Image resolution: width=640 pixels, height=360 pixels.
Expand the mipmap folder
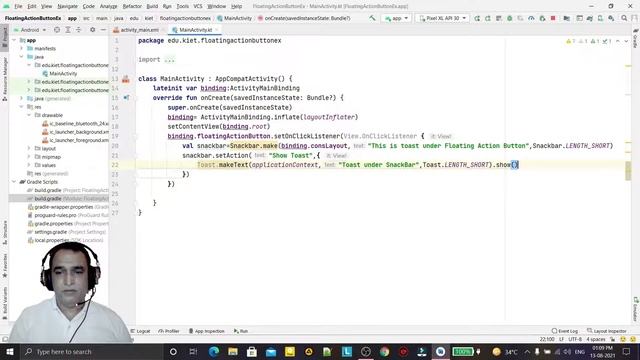pyautogui.click(x=29, y=157)
